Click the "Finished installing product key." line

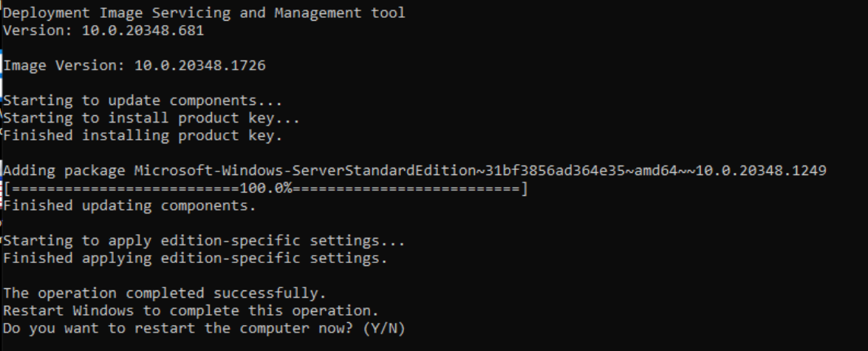coord(143,136)
